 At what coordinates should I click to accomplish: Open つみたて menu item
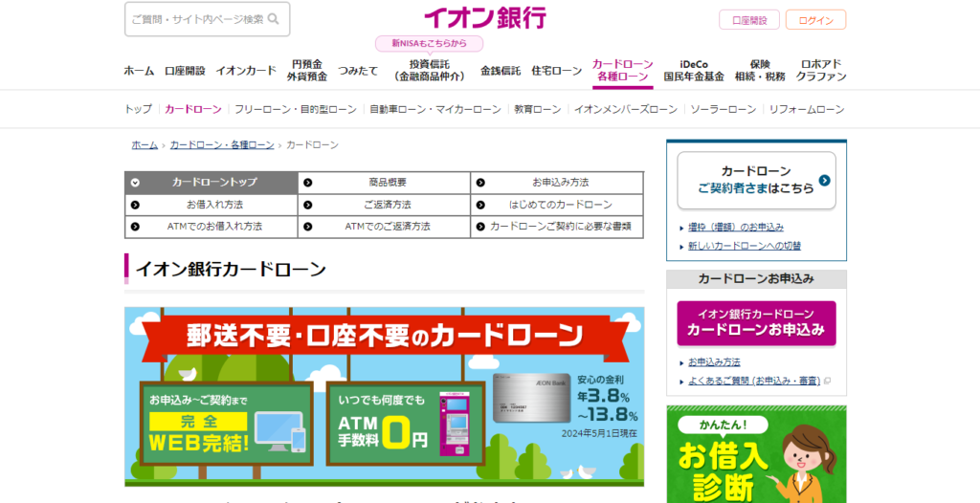pyautogui.click(x=358, y=71)
